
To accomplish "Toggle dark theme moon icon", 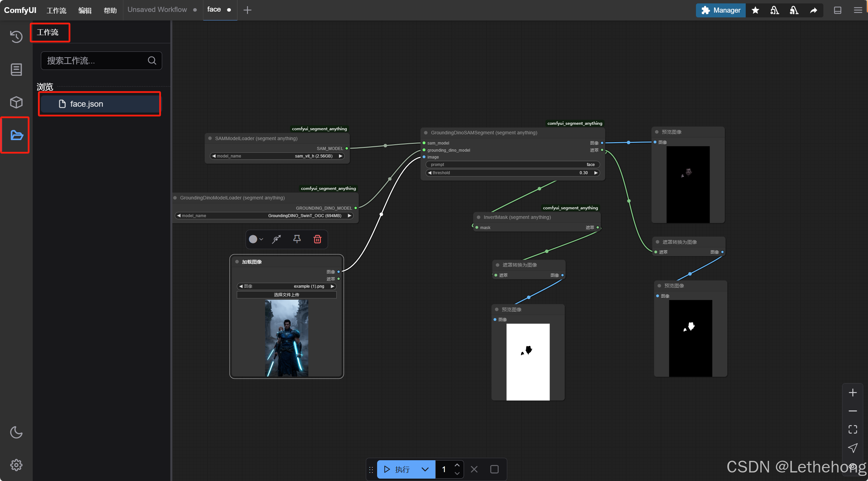I will coord(16,432).
